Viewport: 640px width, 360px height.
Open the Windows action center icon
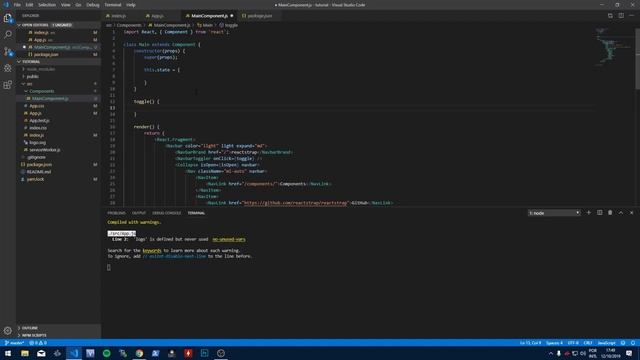(629, 353)
